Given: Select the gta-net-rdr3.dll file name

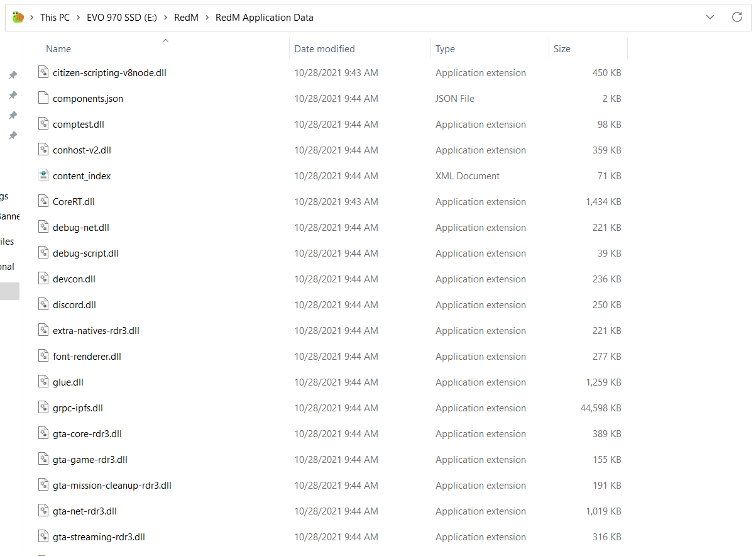Looking at the screenshot, I should coord(85,511).
